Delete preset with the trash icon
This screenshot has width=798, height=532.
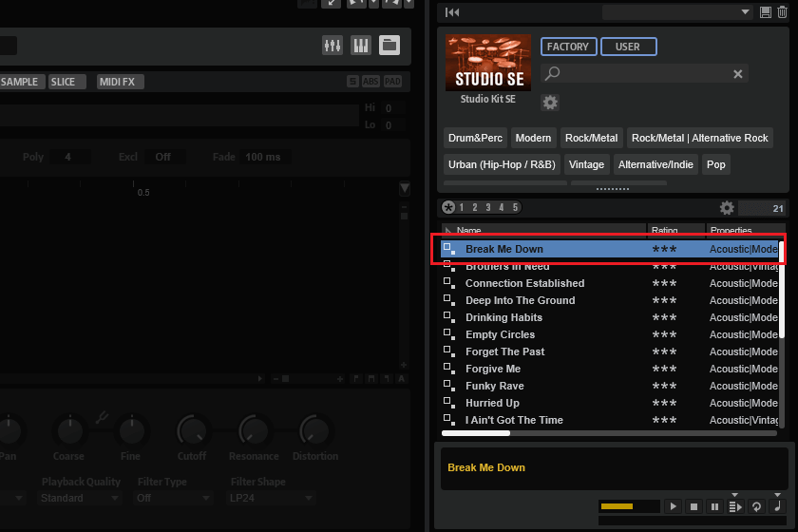pos(782,11)
